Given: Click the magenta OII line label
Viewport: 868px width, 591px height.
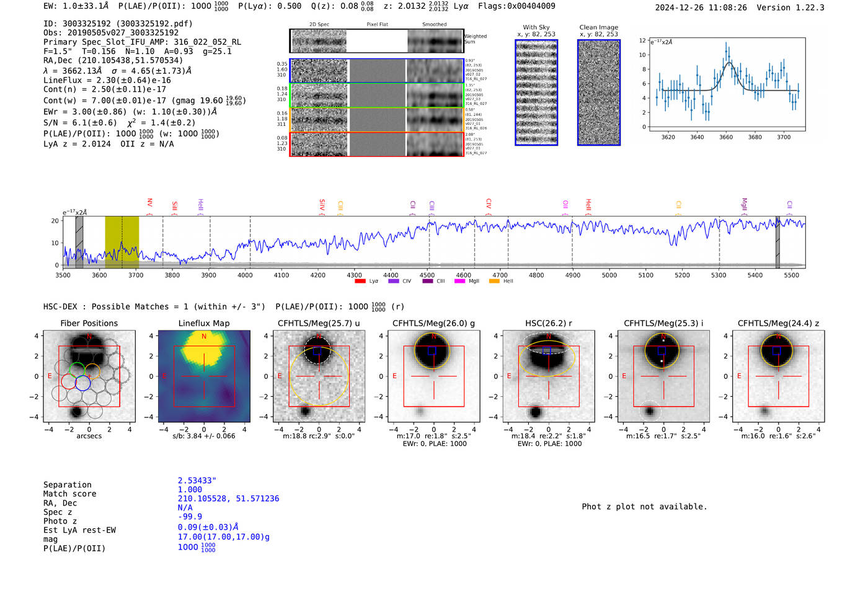Looking at the screenshot, I should click(565, 204).
